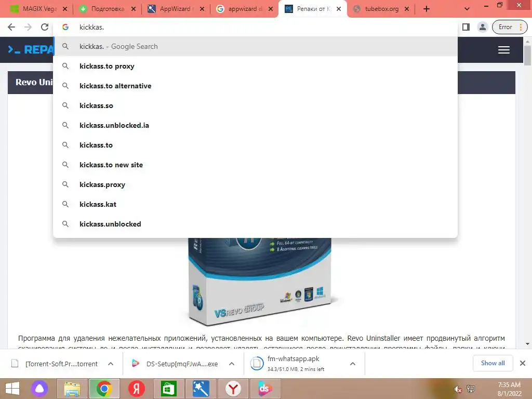
Task: Close the AppWizard tab
Action: (202, 9)
